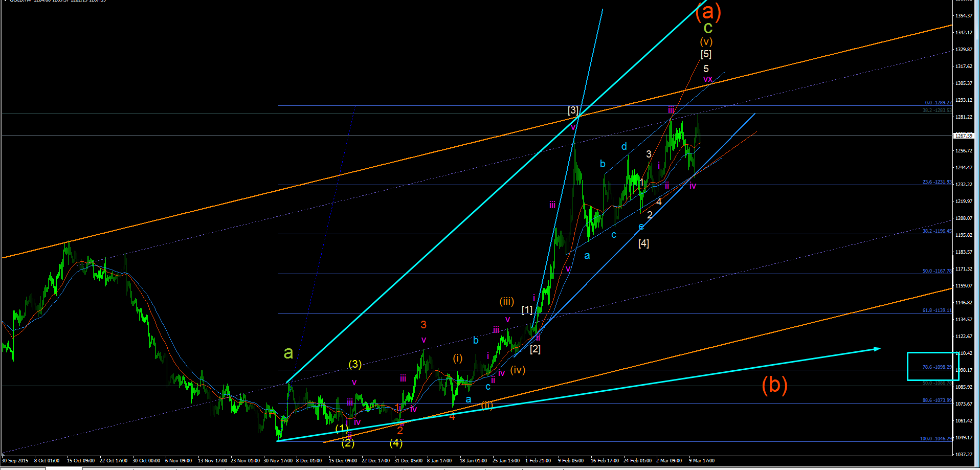This screenshot has height=470, width=980.
Task: Click the 18 Jan 01:00 time label
Action: [x=474, y=461]
